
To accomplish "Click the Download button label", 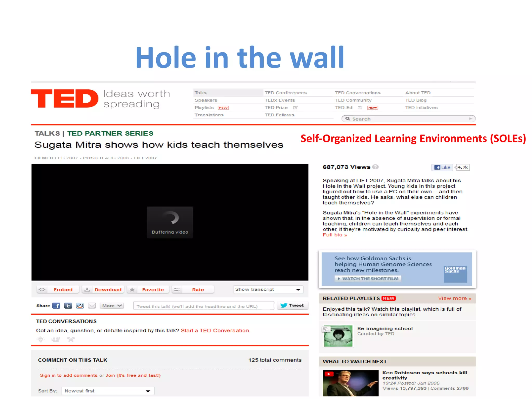I will pos(108,290).
